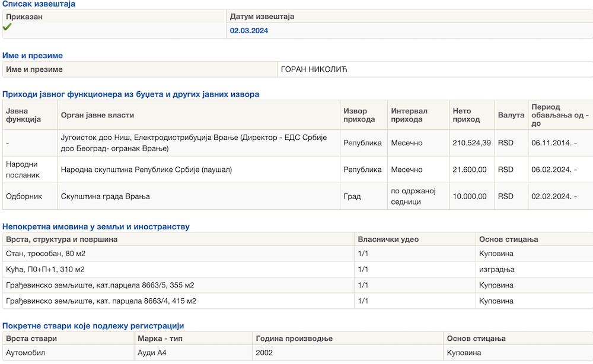Click the Ауди А4 vehicle cell
The image size is (593, 364).
[x=152, y=353]
